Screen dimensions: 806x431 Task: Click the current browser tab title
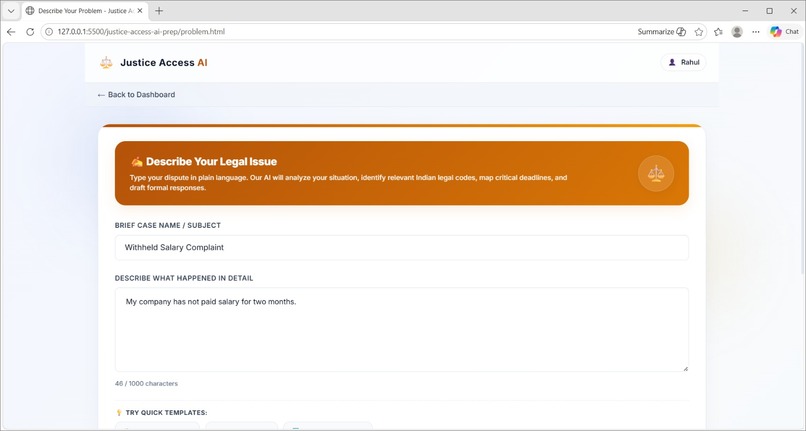click(x=85, y=11)
